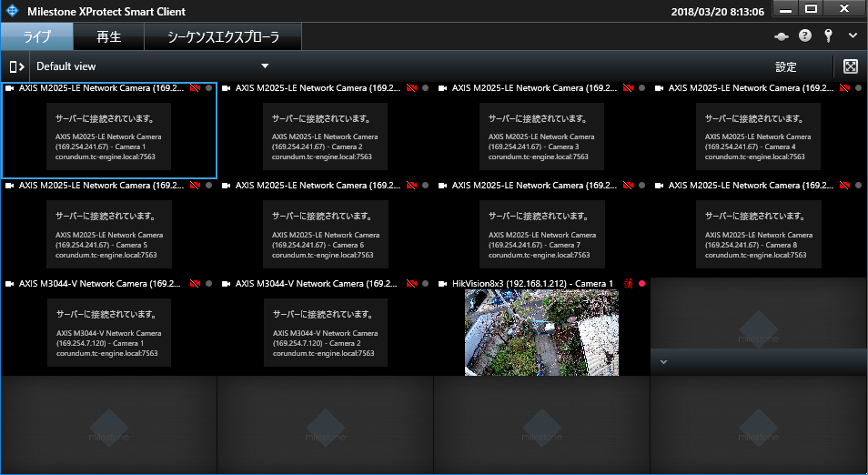
Task: Click camera icon on AXIS M2025-LE Camera 1 tile
Action: (x=9, y=88)
